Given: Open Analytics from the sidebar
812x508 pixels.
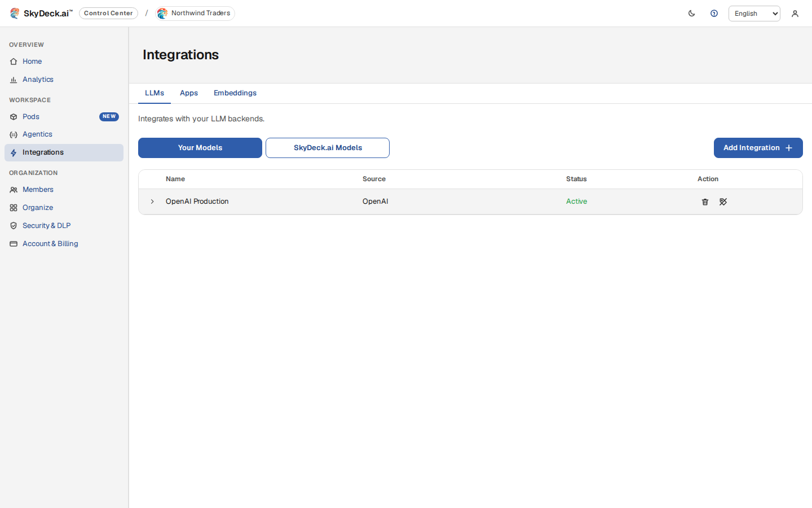Looking at the screenshot, I should [x=38, y=80].
